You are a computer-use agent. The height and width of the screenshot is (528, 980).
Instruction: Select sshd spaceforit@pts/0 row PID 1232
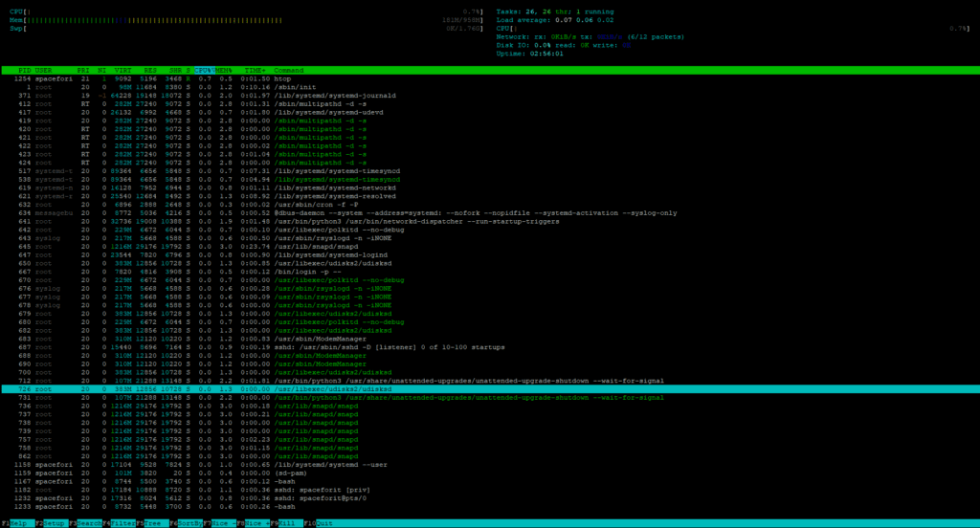490,498
